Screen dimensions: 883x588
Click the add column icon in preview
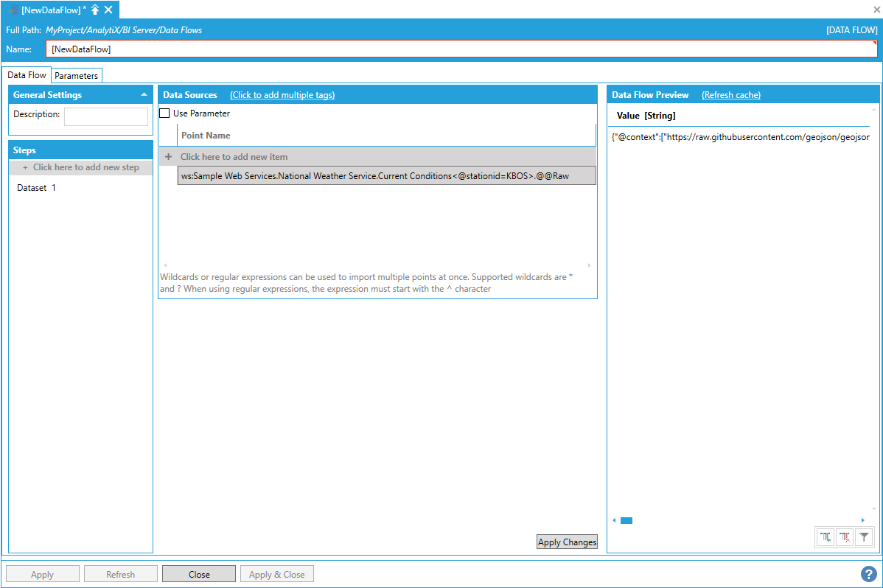(x=826, y=538)
